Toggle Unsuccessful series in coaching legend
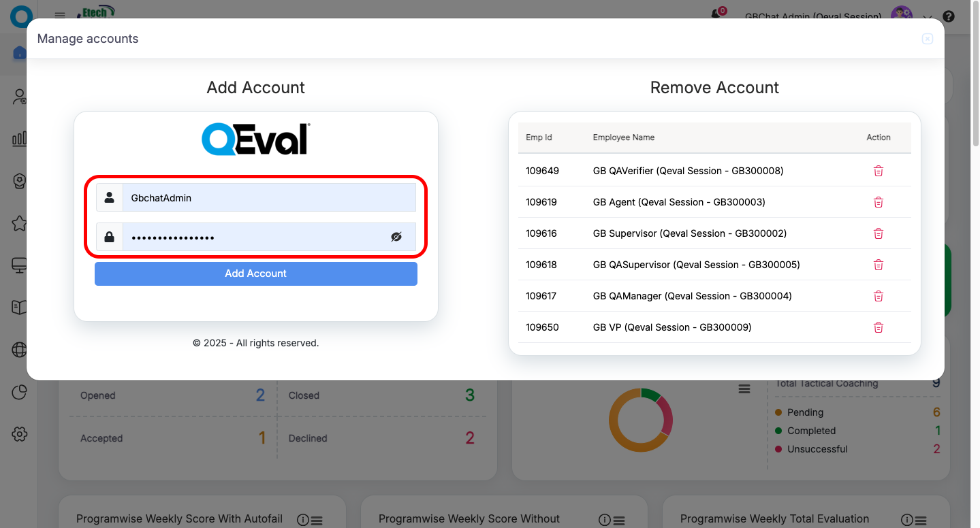This screenshot has width=980, height=528. [817, 449]
